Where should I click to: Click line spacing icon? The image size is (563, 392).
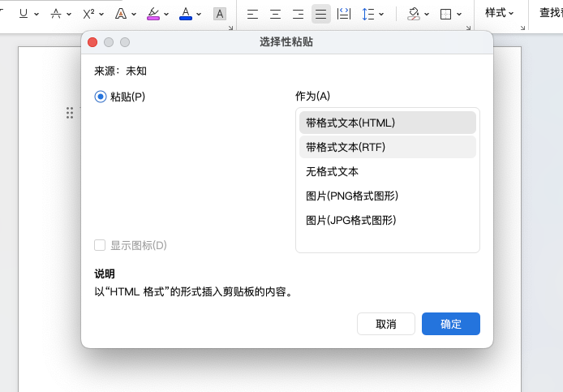(x=368, y=14)
